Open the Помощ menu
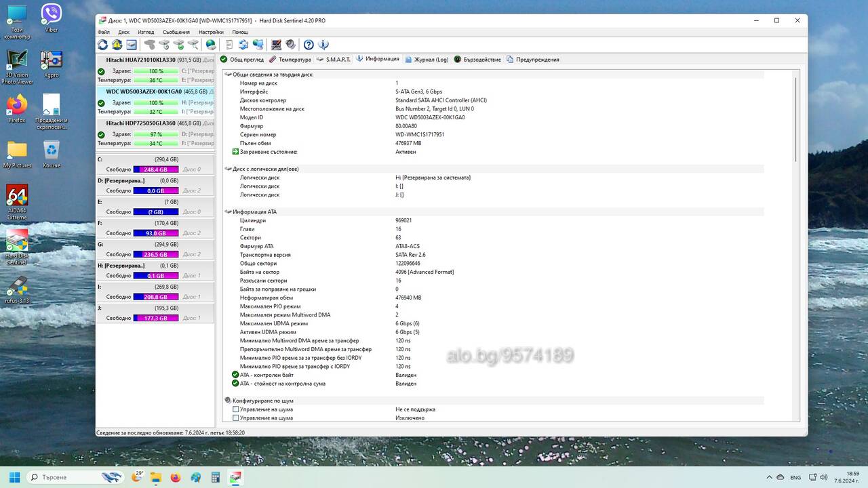 point(240,32)
